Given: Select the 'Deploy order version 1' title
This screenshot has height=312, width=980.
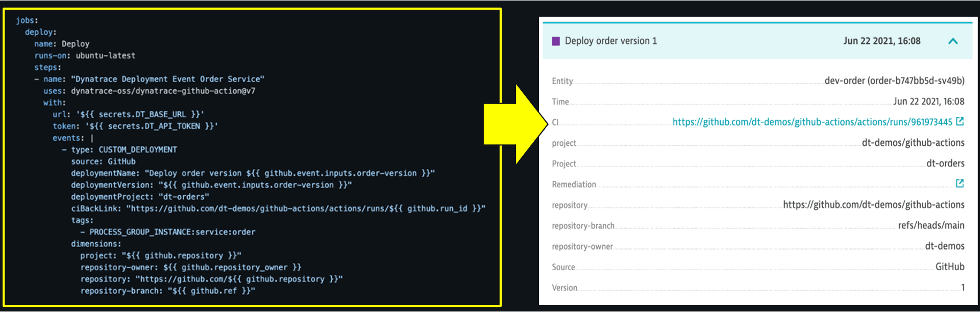Looking at the screenshot, I should pos(610,41).
